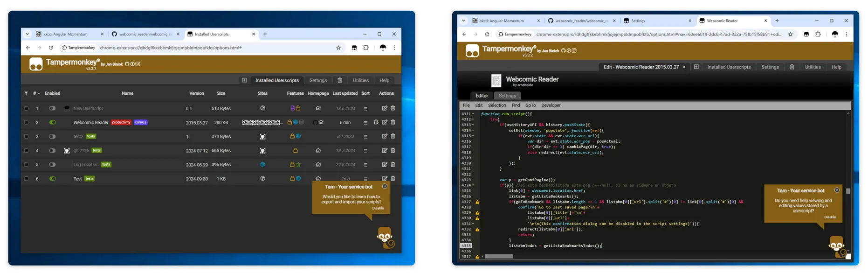Screen dimensions: 868x280
Task: Click the add new script plus tab in left window
Action: [x=244, y=80]
